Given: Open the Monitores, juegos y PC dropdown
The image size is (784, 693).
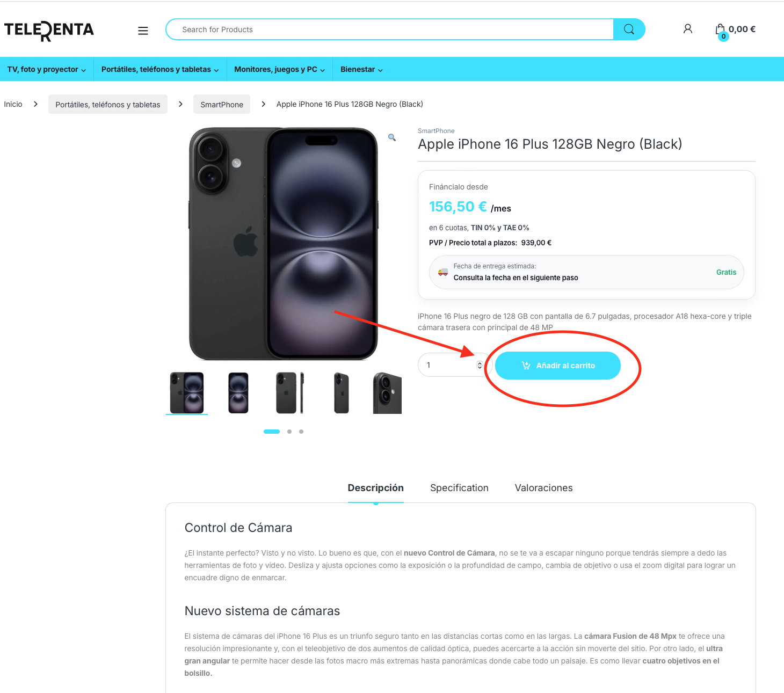Looking at the screenshot, I should click(279, 70).
